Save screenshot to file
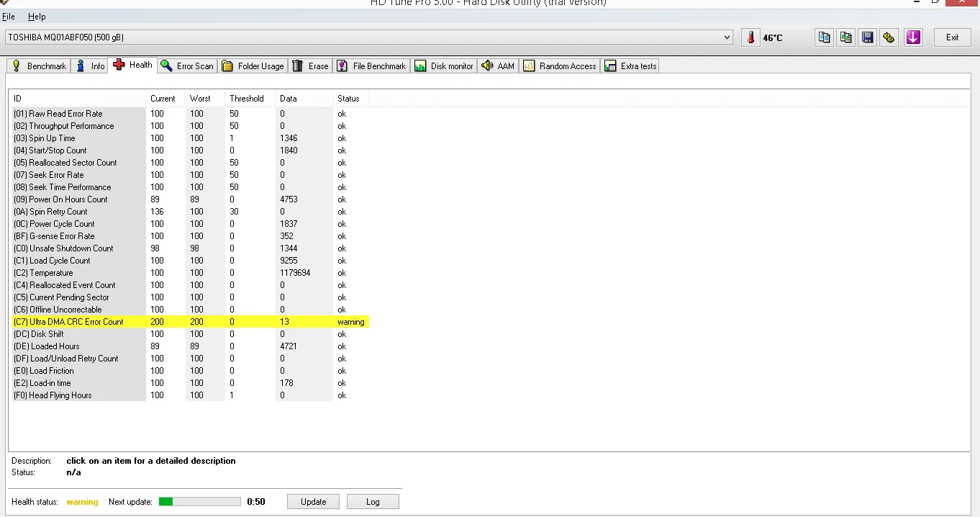The image size is (980, 517). pos(867,37)
